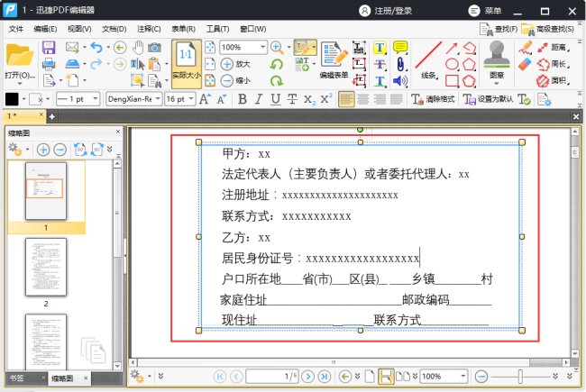Select page 2 thumbnail
This screenshot has height=392, width=586.
tap(46, 267)
